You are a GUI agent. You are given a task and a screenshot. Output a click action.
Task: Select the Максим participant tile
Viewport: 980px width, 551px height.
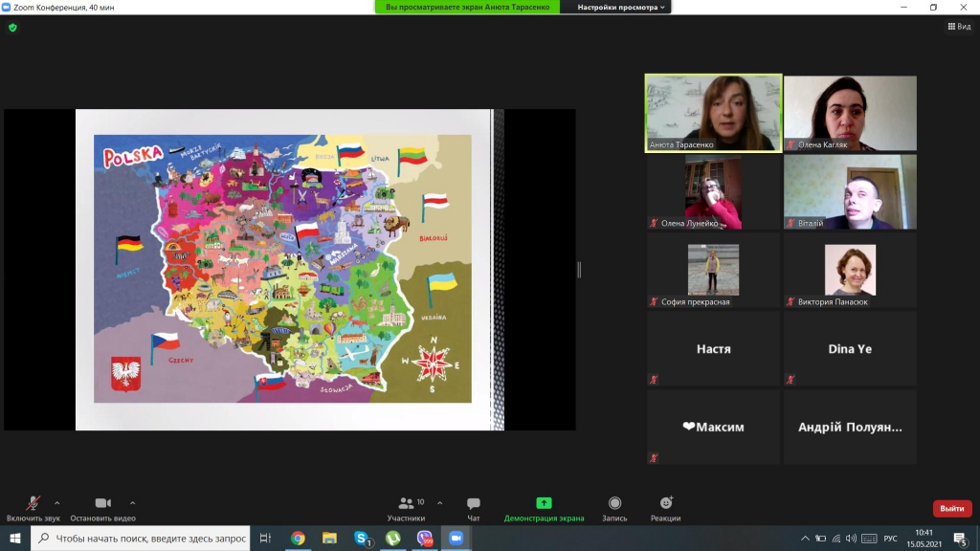(713, 428)
